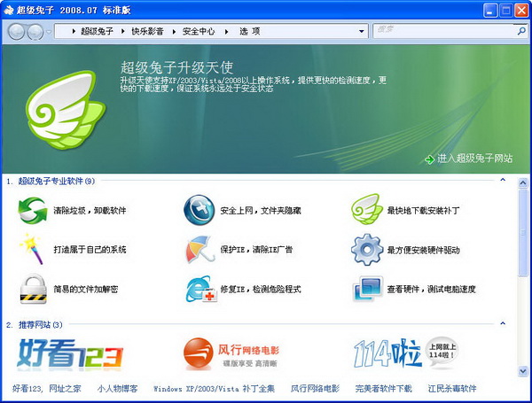This screenshot has height=403, width=532.
Task: Launch the upgrade angel patch download icon
Action: (x=365, y=209)
